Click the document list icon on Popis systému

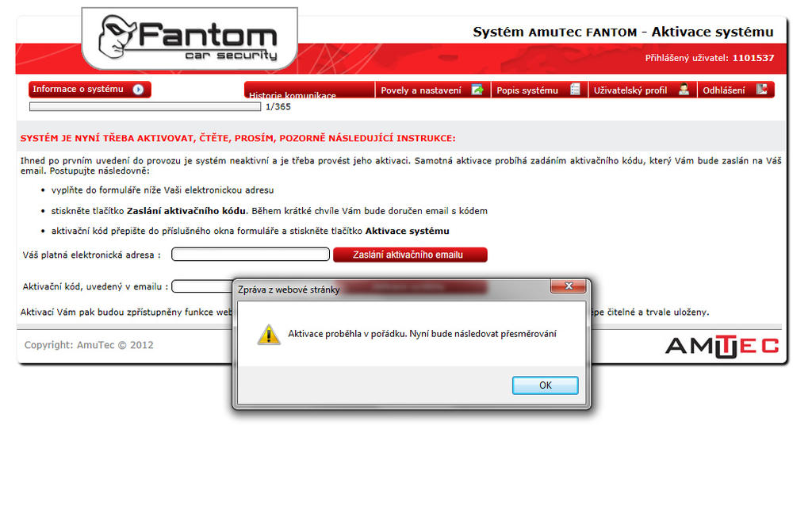click(575, 89)
